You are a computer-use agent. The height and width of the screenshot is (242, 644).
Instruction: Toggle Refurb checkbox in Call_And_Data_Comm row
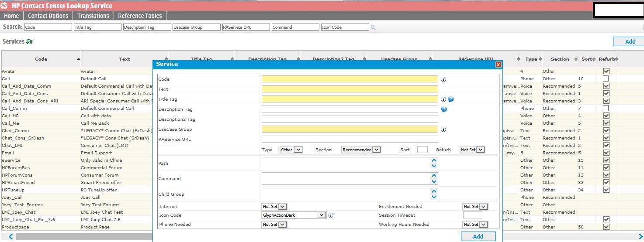606,86
